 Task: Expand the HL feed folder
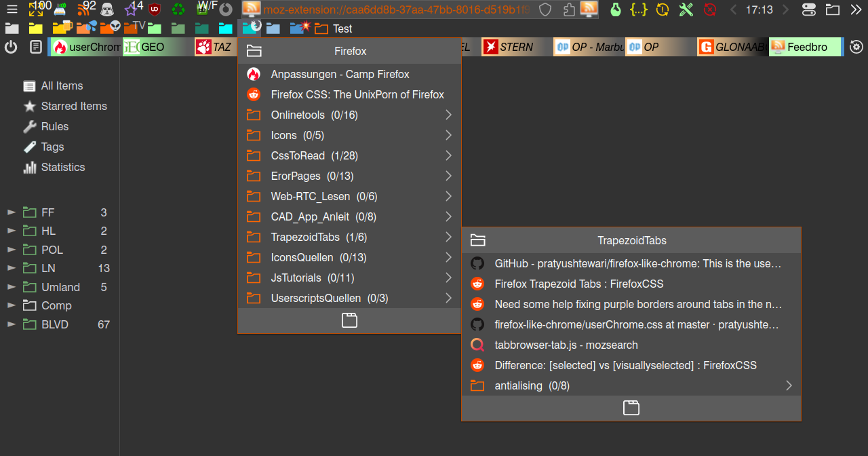pyautogui.click(x=11, y=231)
